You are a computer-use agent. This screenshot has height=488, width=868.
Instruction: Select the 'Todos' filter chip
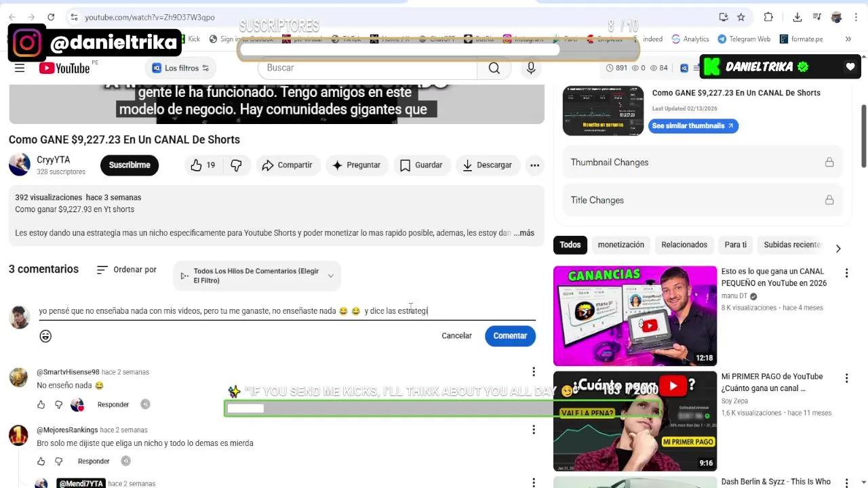pyautogui.click(x=570, y=245)
